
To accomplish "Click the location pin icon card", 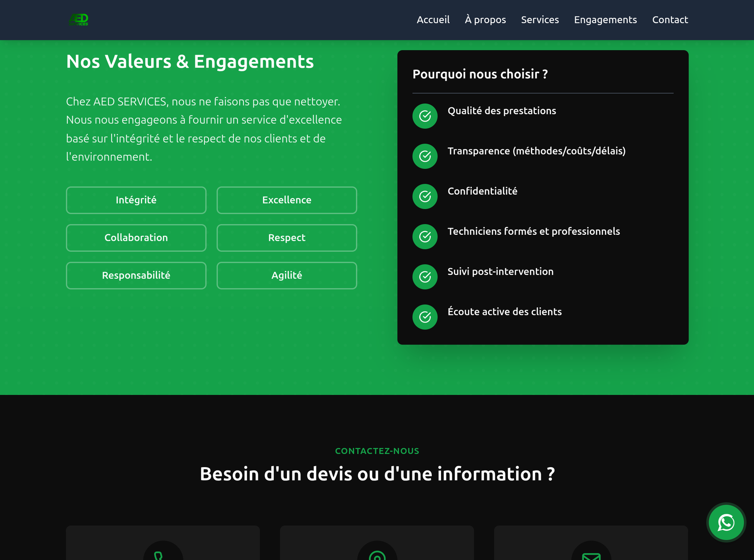I will point(377,552).
